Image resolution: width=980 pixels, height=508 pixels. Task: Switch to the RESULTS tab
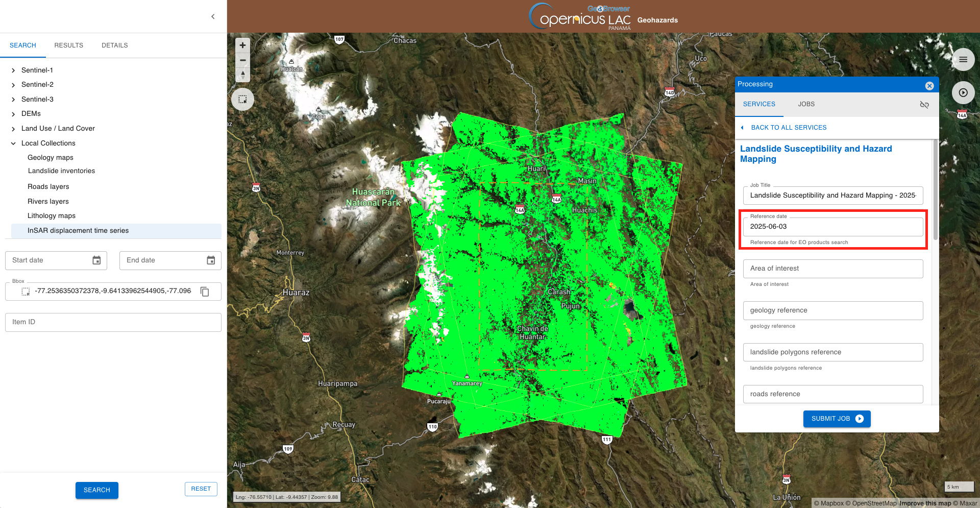tap(68, 45)
